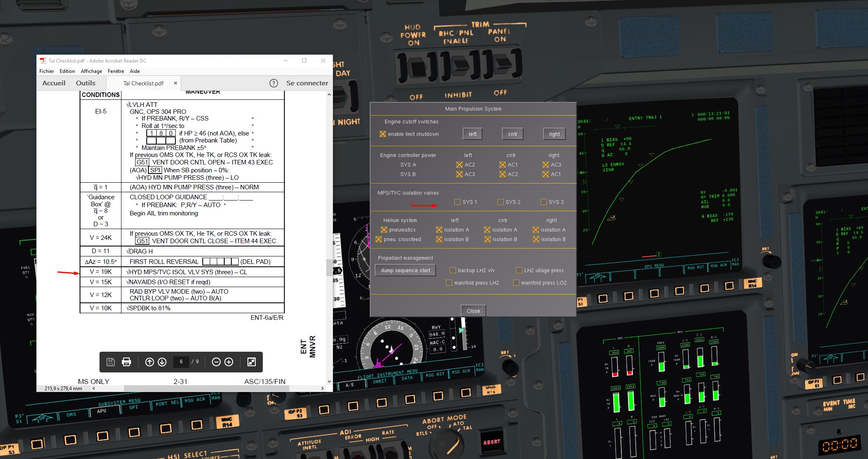The height and width of the screenshot is (459, 868).
Task: Enable MPS/TVC isolation valve SYS 1
Action: 458,202
